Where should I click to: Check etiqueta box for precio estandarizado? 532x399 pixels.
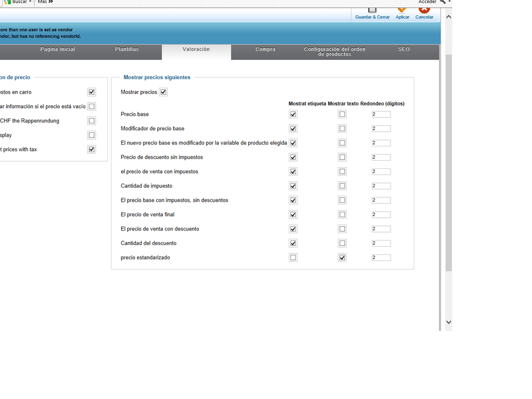(x=293, y=258)
